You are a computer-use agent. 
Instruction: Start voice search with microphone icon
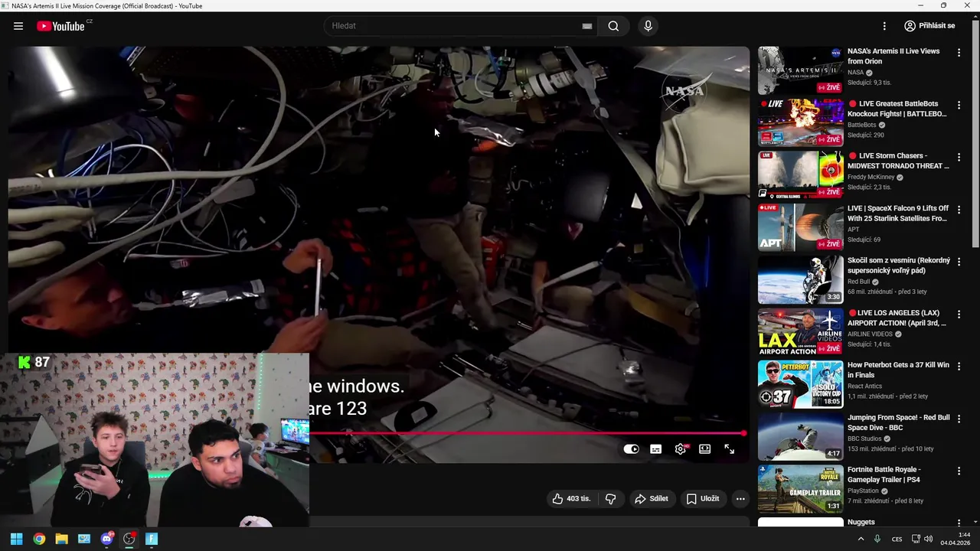(x=648, y=26)
